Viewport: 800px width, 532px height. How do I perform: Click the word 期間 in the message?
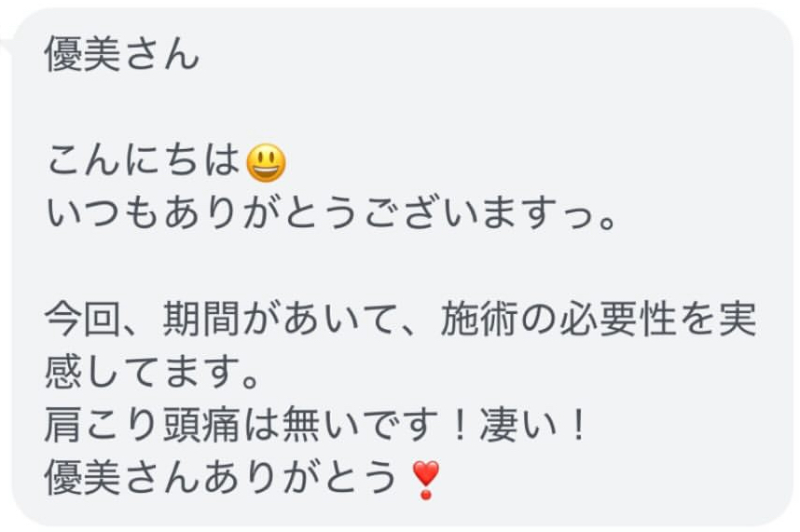coord(201,320)
